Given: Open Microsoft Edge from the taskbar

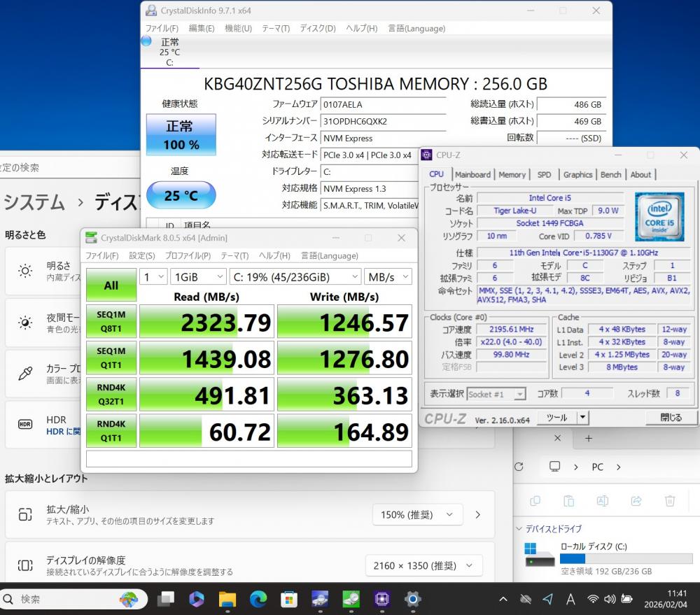Looking at the screenshot, I should click(258, 599).
